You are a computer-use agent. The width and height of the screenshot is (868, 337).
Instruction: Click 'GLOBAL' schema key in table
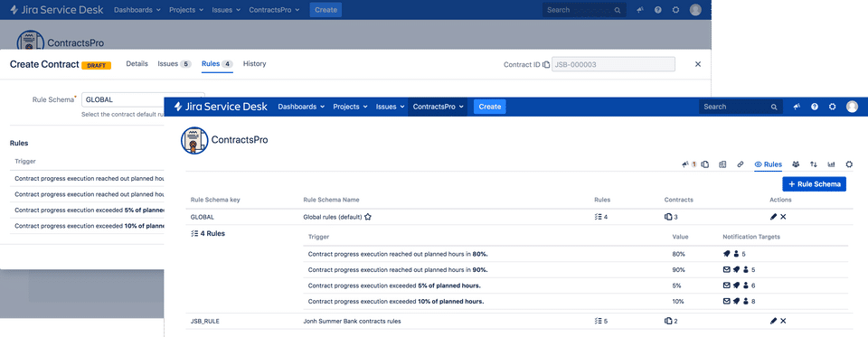point(202,217)
